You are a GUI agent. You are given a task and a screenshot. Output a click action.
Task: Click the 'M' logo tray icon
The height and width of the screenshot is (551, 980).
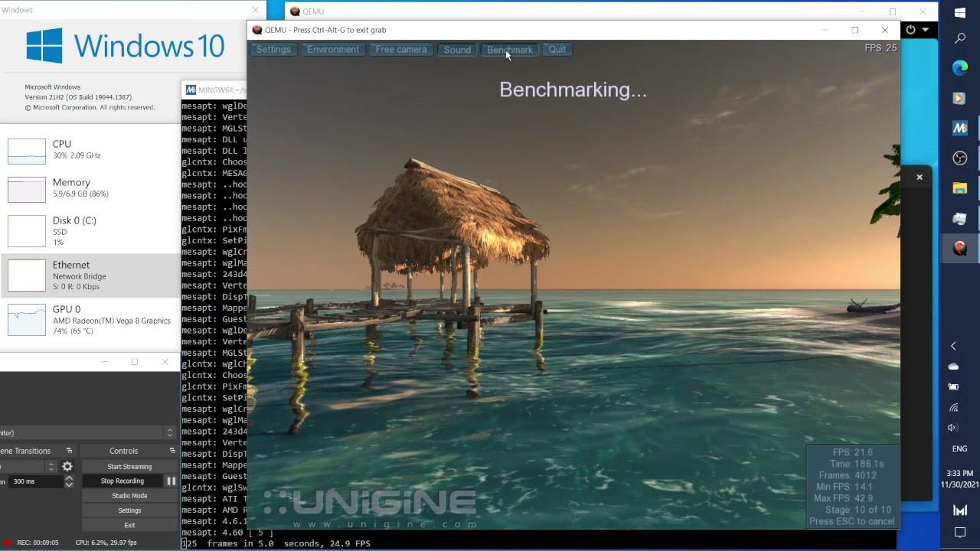960,510
